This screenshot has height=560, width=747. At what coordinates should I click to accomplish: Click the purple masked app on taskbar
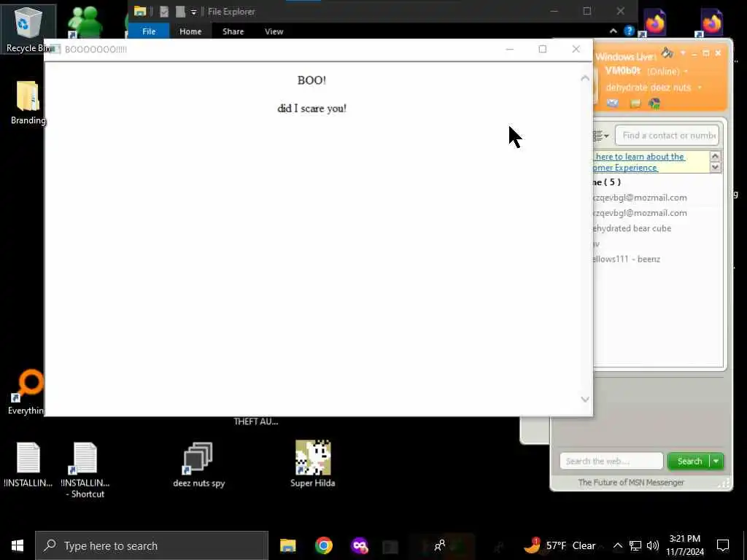(359, 545)
